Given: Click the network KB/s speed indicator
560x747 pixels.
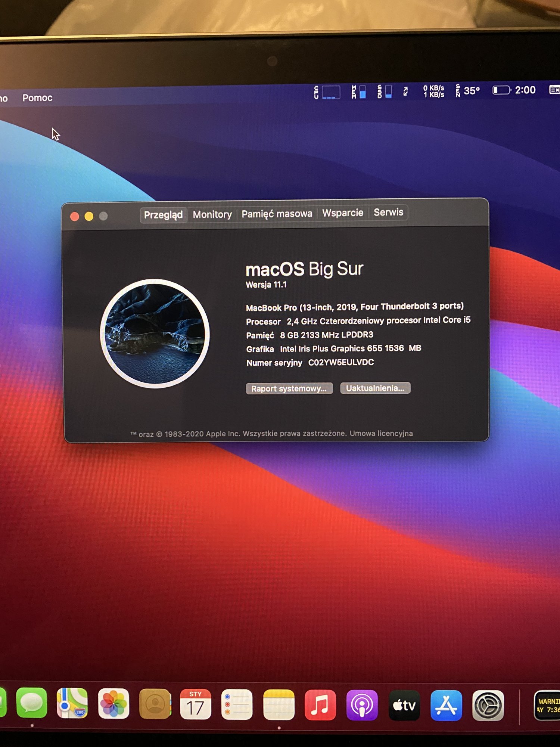Looking at the screenshot, I should pyautogui.click(x=433, y=91).
